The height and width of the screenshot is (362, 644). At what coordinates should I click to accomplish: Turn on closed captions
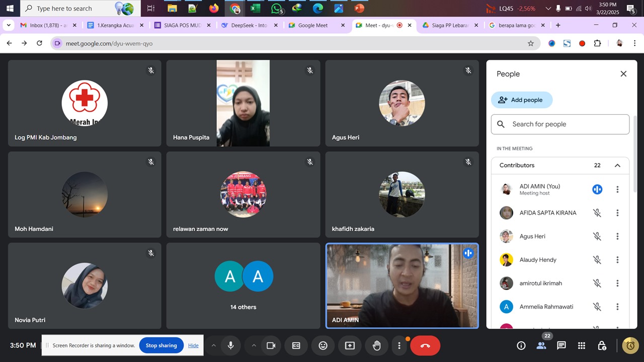[x=296, y=345]
